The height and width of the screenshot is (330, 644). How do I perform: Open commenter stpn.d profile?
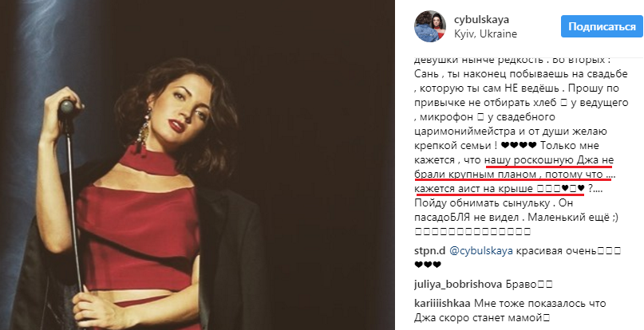pos(430,251)
